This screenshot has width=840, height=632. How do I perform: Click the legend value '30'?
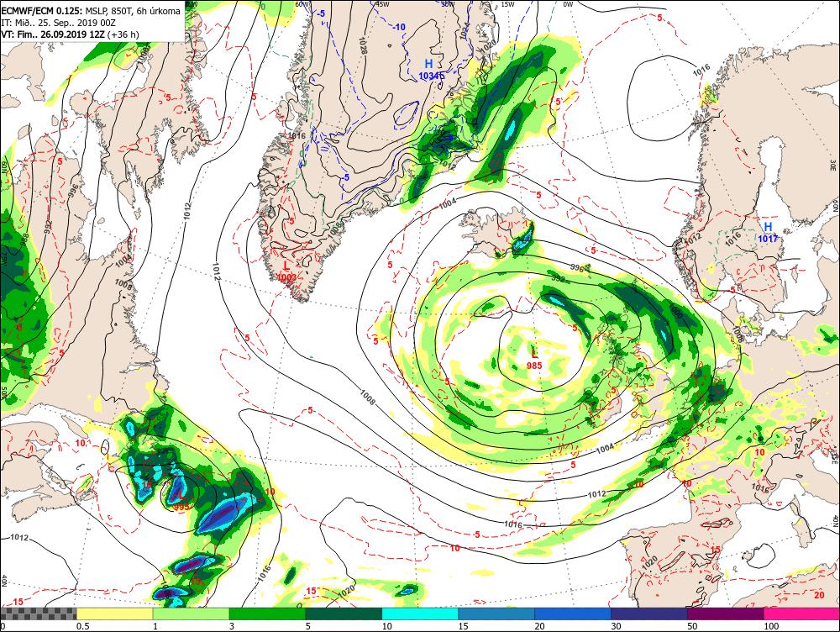[x=616, y=626]
